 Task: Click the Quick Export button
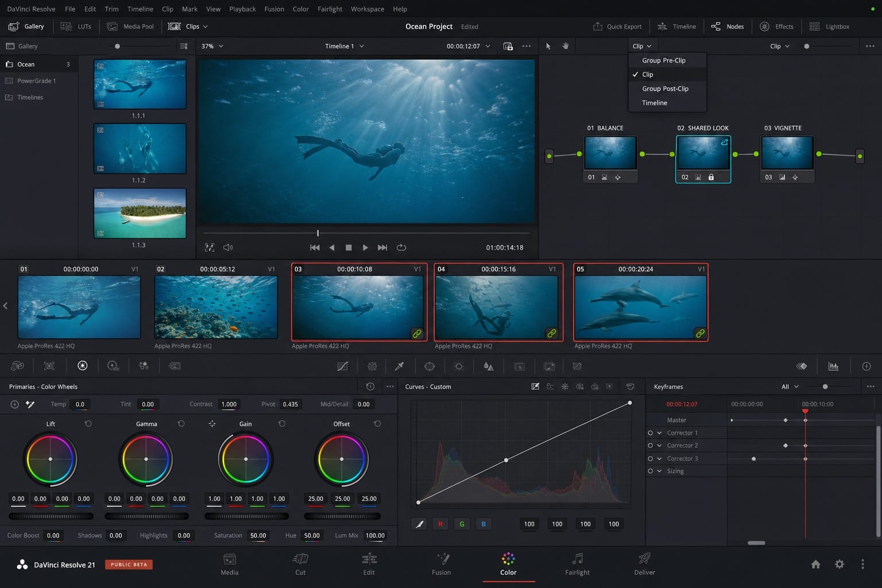(x=617, y=26)
